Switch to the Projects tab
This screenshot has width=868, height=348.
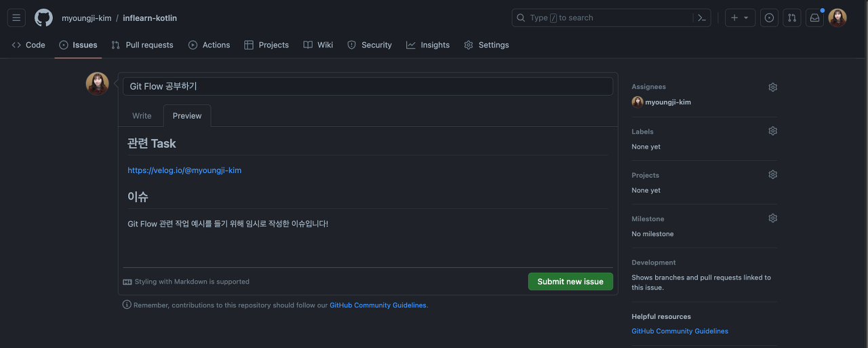pos(267,45)
